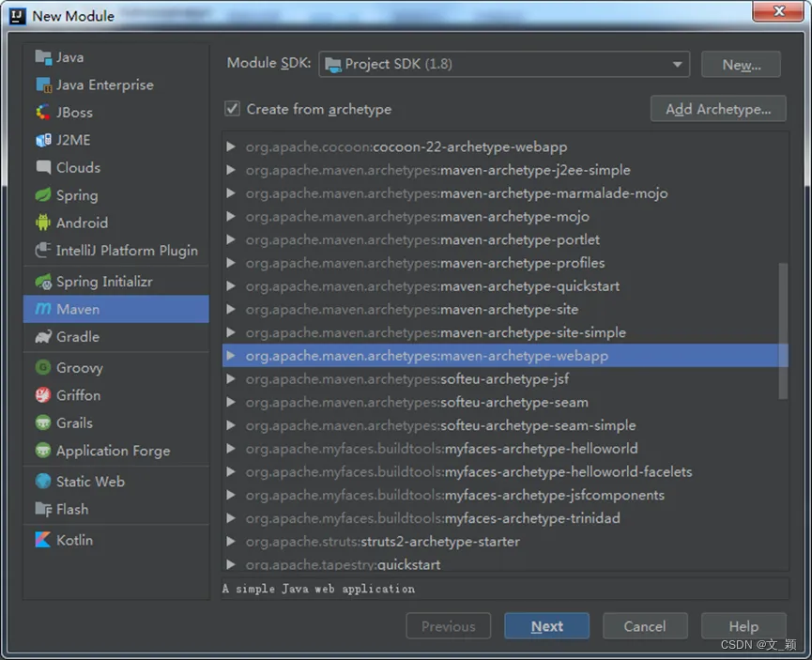Choose the Android robot icon

click(x=43, y=223)
